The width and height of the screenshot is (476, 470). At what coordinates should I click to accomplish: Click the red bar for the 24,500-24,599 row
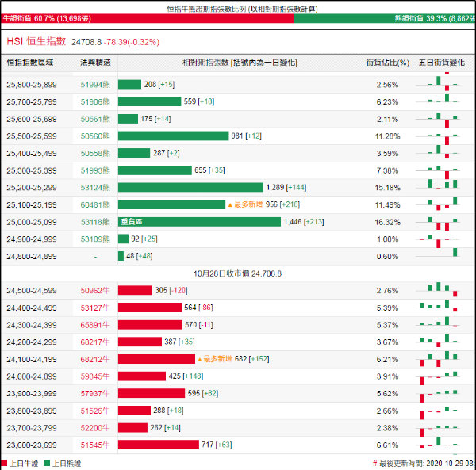(x=135, y=290)
